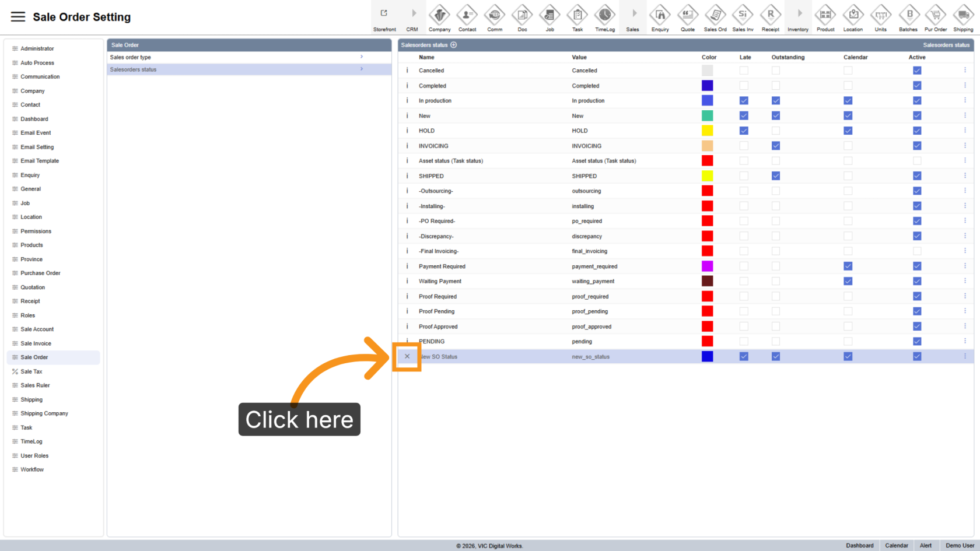The height and width of the screenshot is (551, 980).
Task: Add a new Salesorders status with plus icon
Action: coord(454,45)
